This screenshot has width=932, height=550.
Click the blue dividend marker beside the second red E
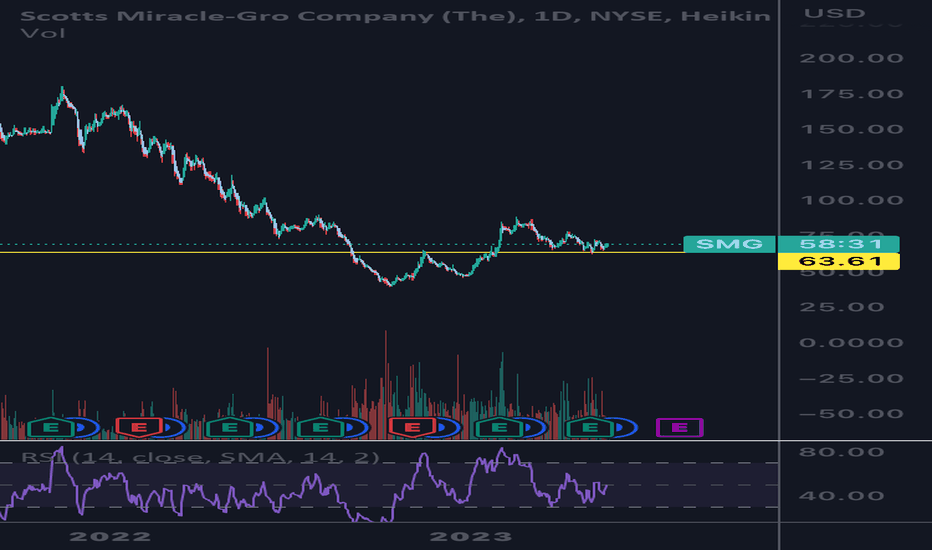point(448,428)
